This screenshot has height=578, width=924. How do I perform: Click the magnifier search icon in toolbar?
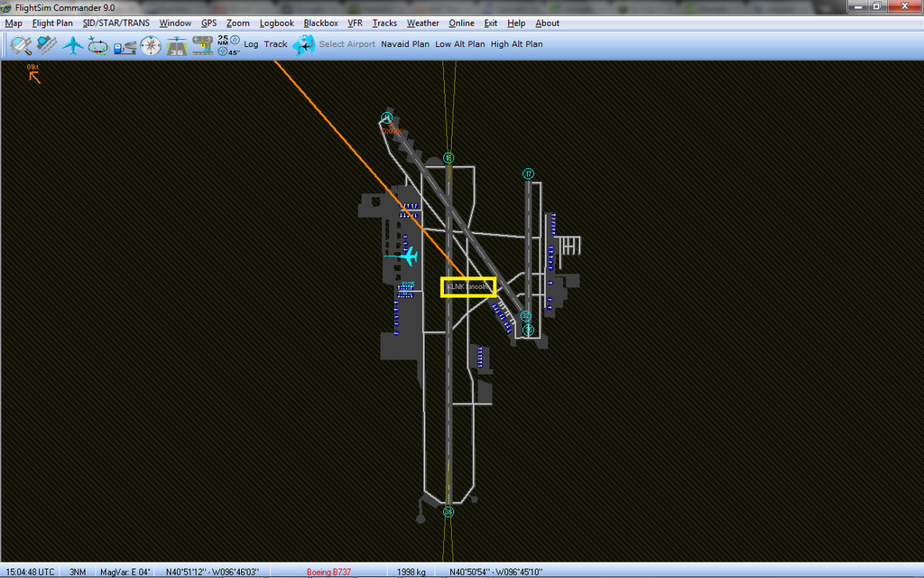(x=21, y=44)
